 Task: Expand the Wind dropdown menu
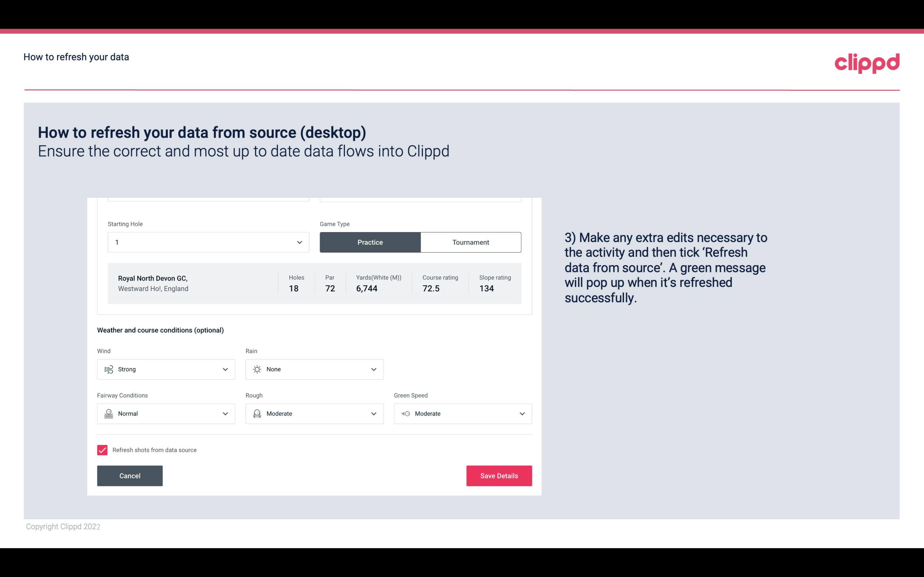[x=224, y=369]
